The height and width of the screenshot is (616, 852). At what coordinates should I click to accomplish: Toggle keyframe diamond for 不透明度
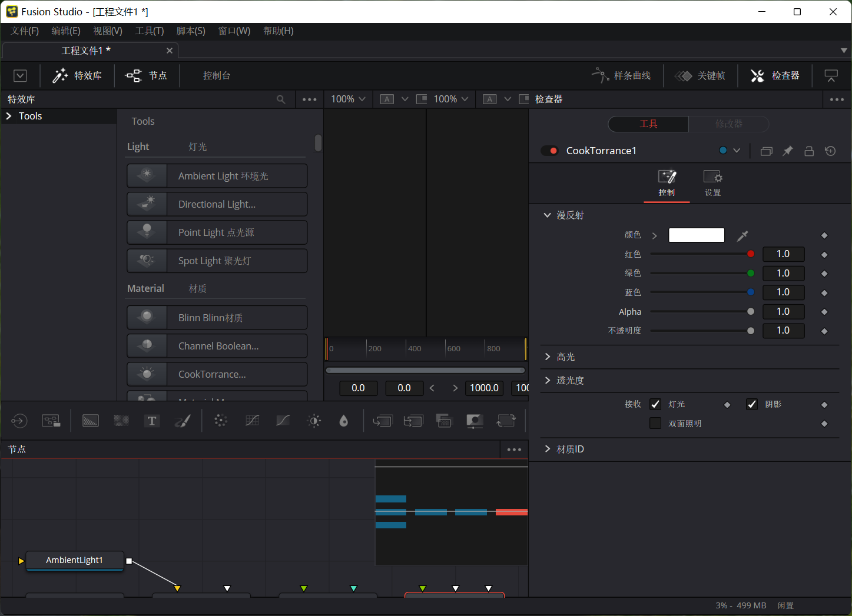[824, 331]
